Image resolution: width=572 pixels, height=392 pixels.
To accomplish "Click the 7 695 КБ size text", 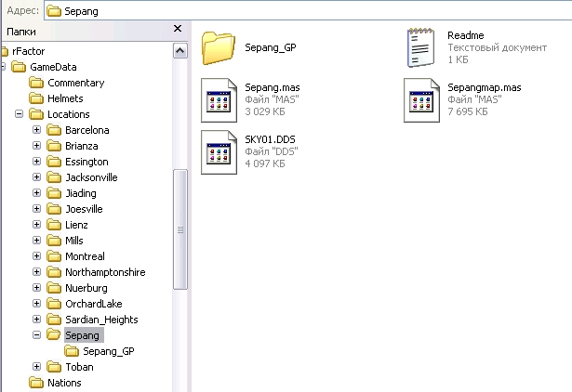I will pos(467,111).
